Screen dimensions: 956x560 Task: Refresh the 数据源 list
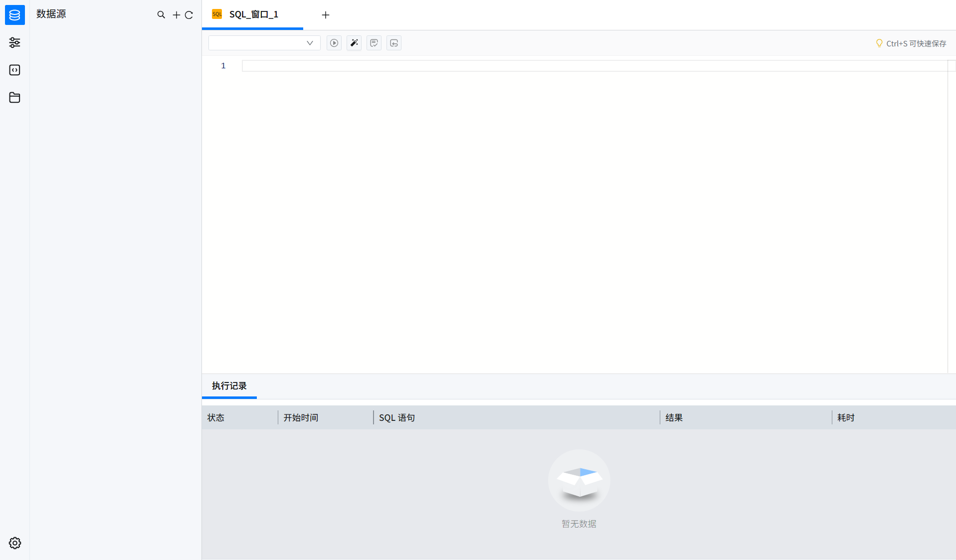click(x=189, y=15)
